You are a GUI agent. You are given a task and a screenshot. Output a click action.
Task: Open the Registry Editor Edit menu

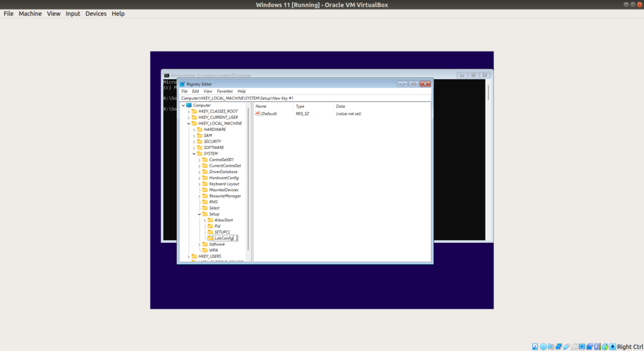[196, 91]
